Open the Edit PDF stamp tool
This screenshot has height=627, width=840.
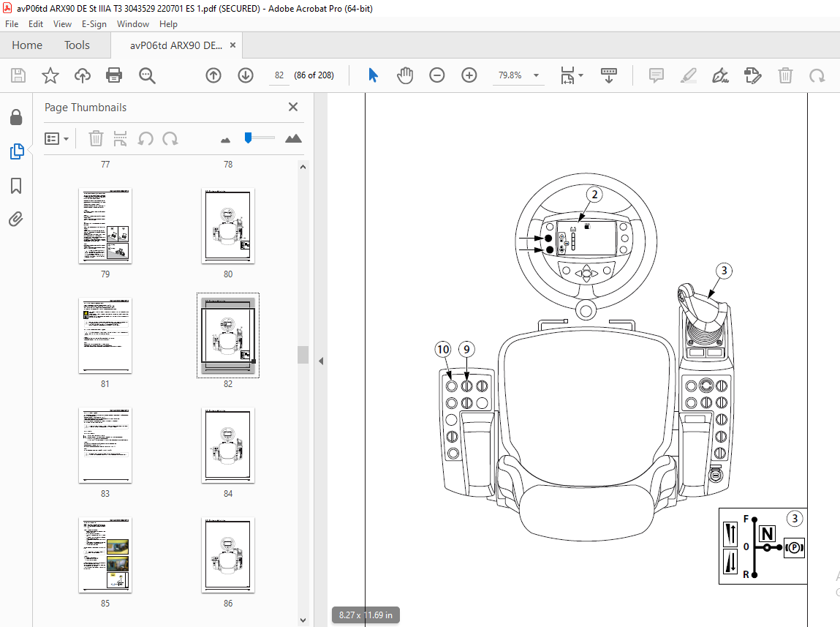(753, 75)
